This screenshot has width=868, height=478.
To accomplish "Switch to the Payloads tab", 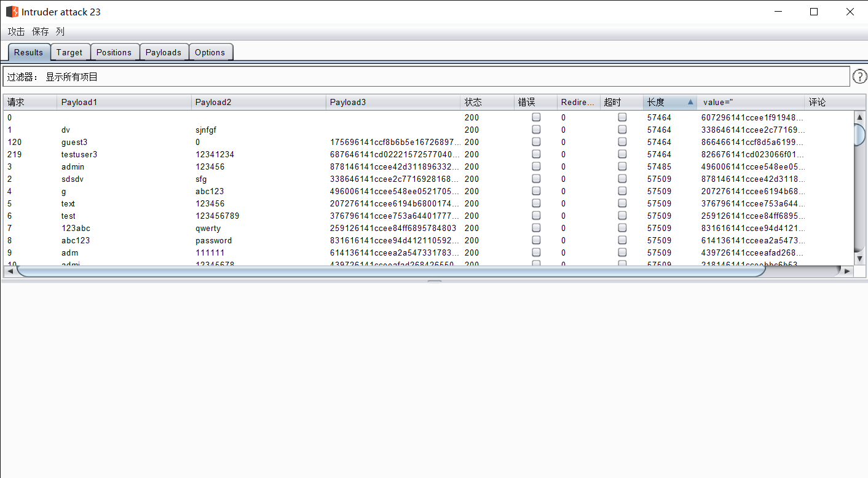I will pyautogui.click(x=164, y=52).
